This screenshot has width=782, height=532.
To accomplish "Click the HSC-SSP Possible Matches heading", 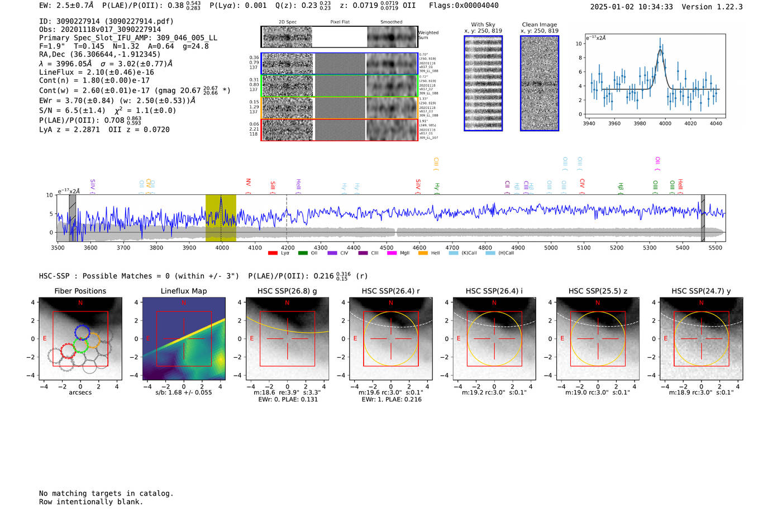I will tap(139, 276).
